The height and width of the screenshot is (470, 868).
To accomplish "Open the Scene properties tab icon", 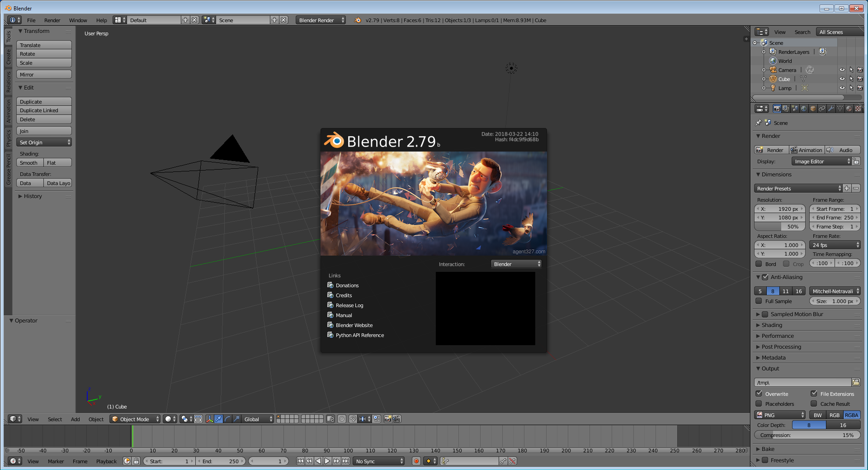I will [x=795, y=109].
